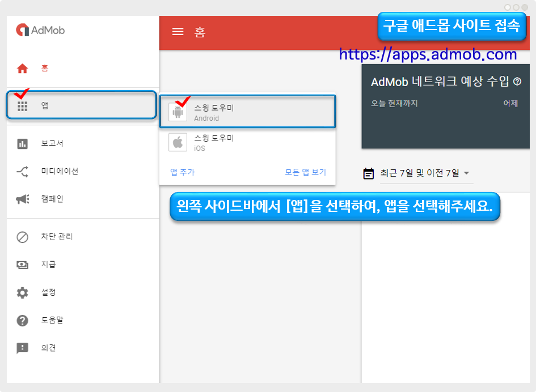Select 스윙 도우미 iOS app
The width and height of the screenshot is (536, 392).
[x=247, y=143]
